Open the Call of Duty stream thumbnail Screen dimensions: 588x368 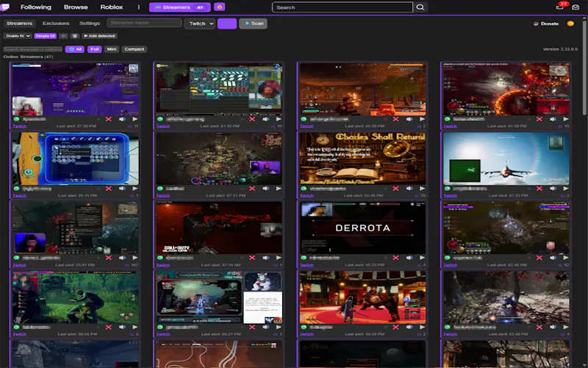pos(219,227)
